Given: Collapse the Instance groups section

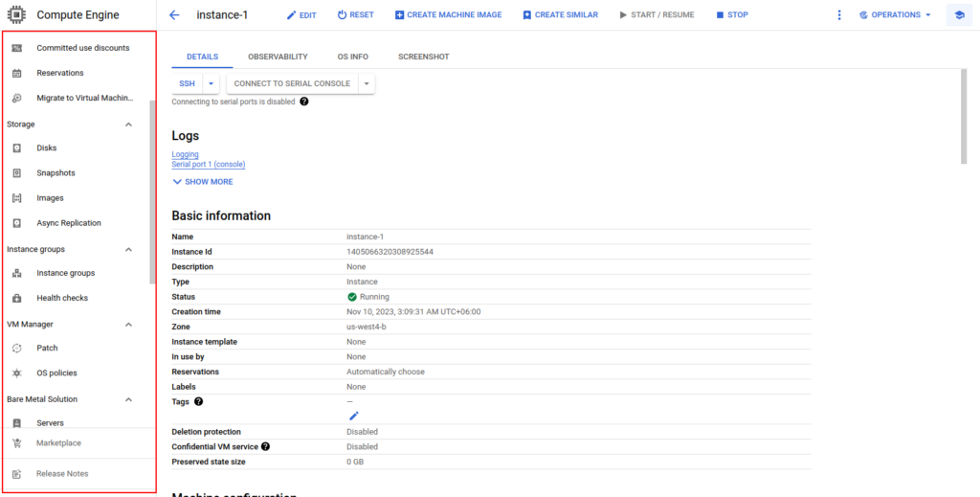Looking at the screenshot, I should (x=129, y=249).
